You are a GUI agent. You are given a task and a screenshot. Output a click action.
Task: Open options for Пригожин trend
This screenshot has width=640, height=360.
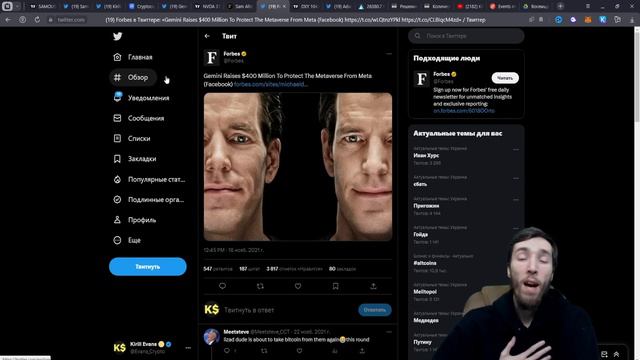pos(516,200)
